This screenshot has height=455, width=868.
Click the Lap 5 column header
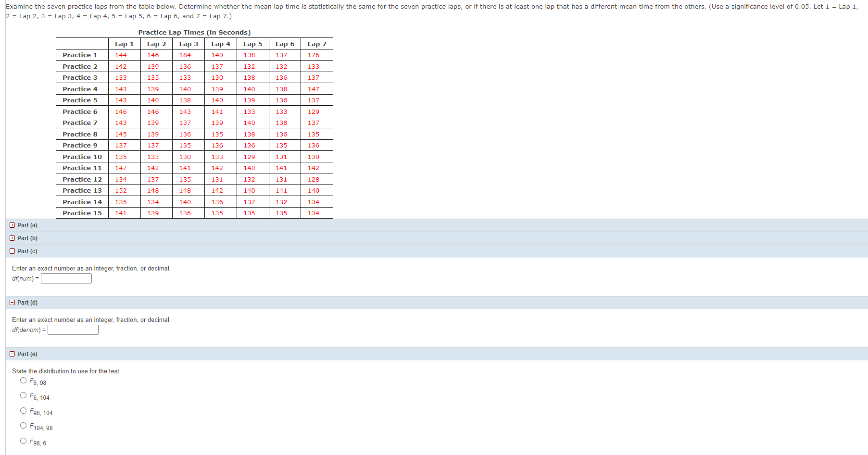pos(253,44)
